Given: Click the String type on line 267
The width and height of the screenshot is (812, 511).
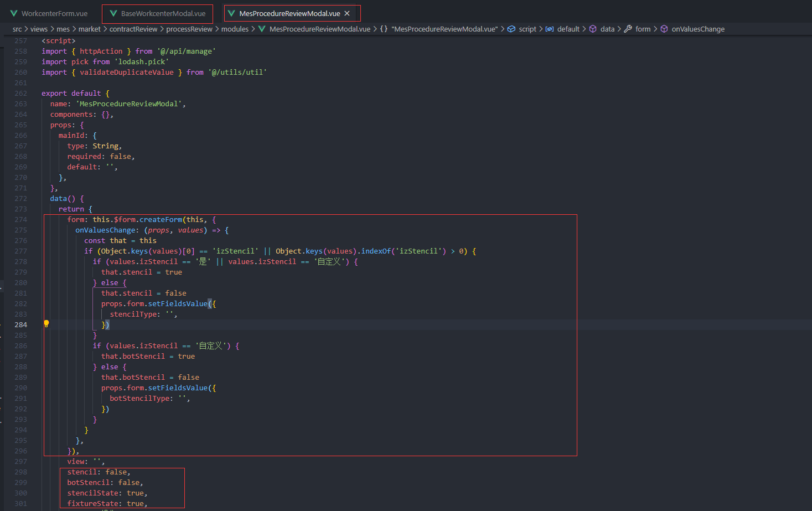Looking at the screenshot, I should [x=105, y=146].
